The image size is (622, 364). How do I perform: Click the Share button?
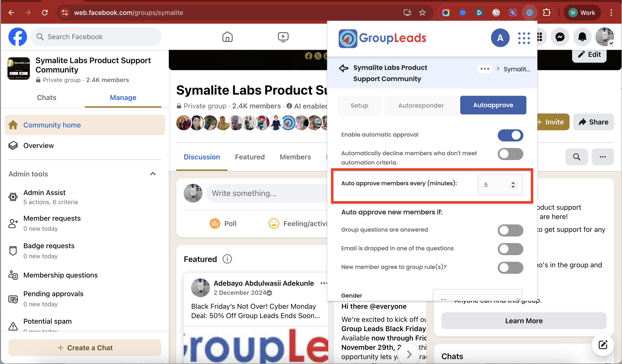pyautogui.click(x=593, y=122)
